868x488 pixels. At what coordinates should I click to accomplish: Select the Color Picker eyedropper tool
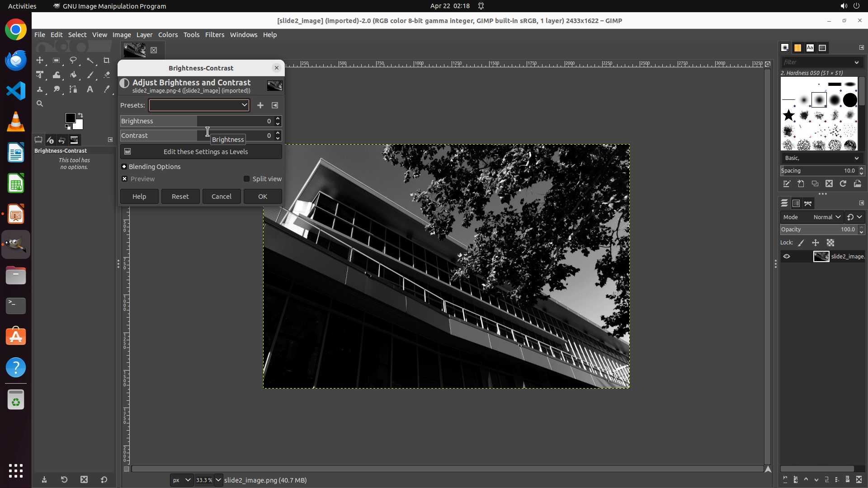pos(107,89)
